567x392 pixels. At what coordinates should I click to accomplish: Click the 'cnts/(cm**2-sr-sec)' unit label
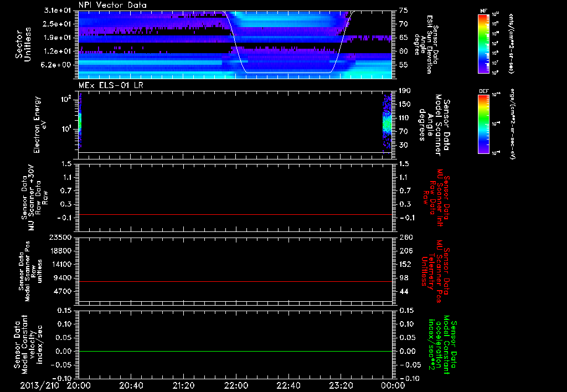click(511, 43)
